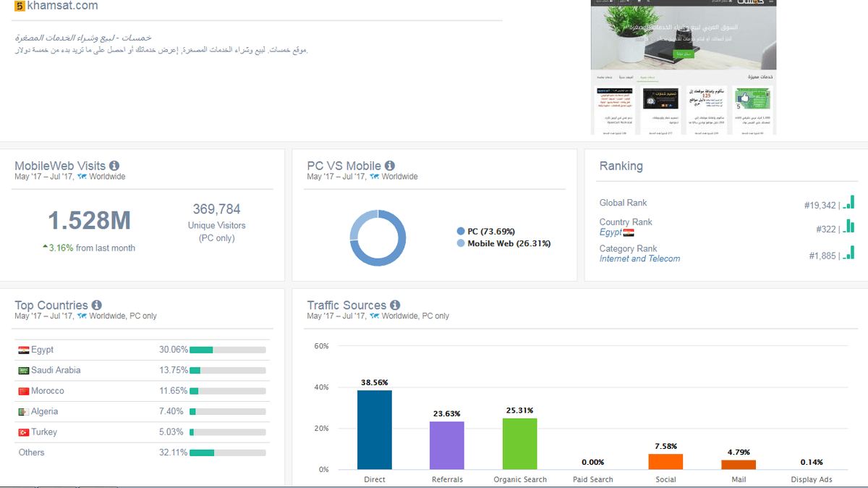Open the Internet and Telecom category link

(x=639, y=258)
